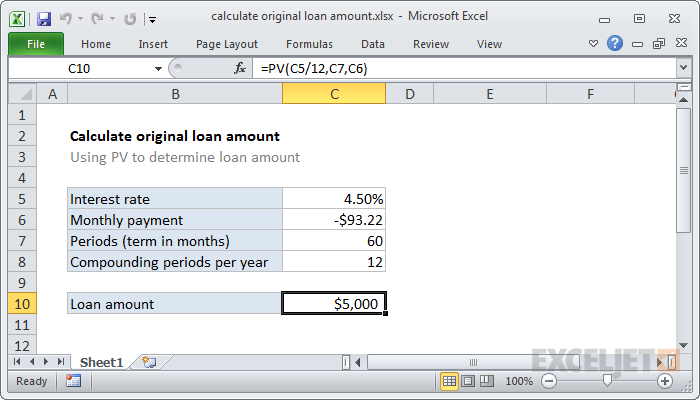The image size is (700, 400).
Task: Click the Save icon in Quick Access Toolbar
Action: click(43, 18)
